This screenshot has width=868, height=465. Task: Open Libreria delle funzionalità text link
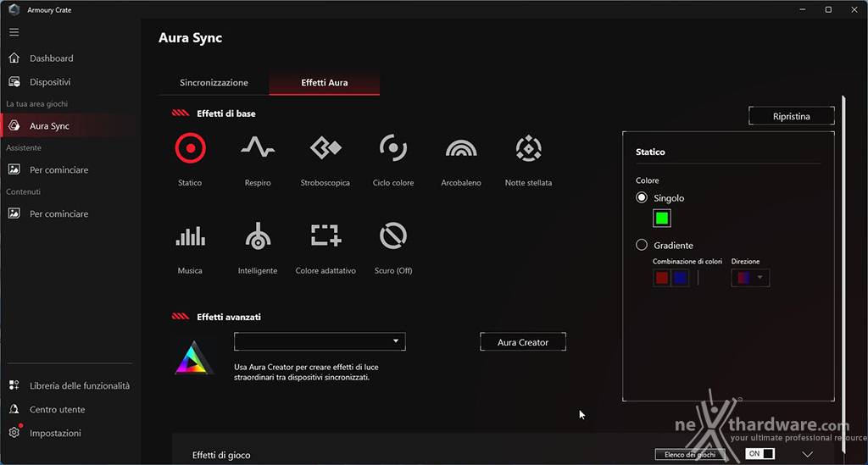(80, 386)
